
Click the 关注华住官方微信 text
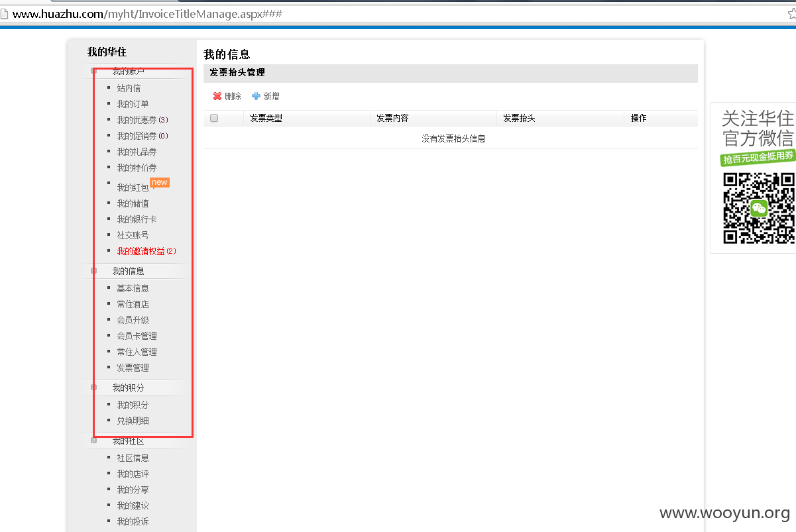pyautogui.click(x=758, y=128)
